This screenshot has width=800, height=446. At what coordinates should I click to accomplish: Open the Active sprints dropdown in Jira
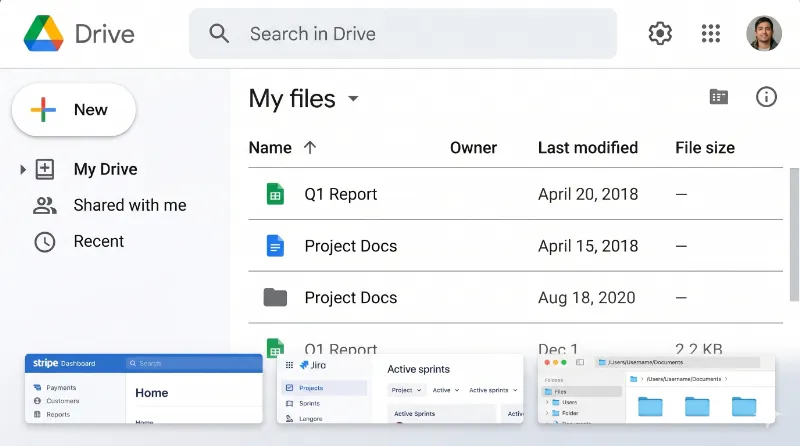pos(493,390)
